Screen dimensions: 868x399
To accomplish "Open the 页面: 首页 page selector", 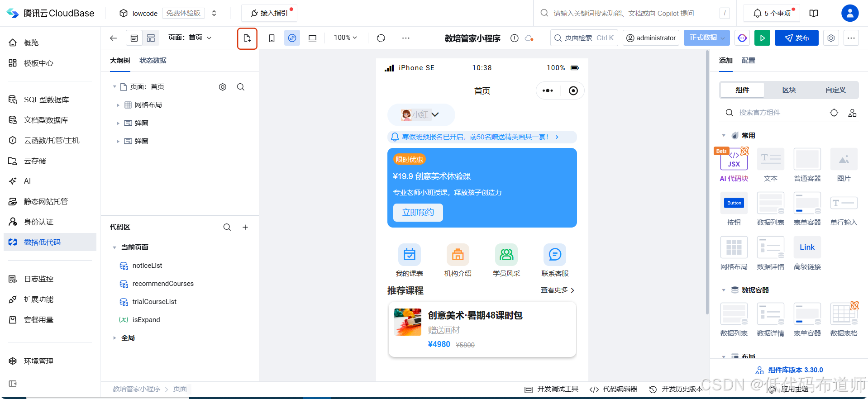I will click(x=190, y=38).
